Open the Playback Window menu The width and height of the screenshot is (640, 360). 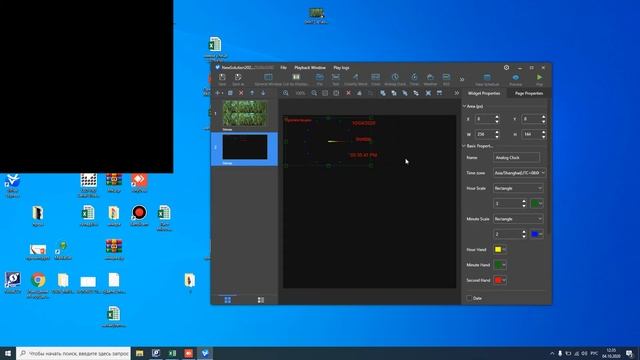310,68
